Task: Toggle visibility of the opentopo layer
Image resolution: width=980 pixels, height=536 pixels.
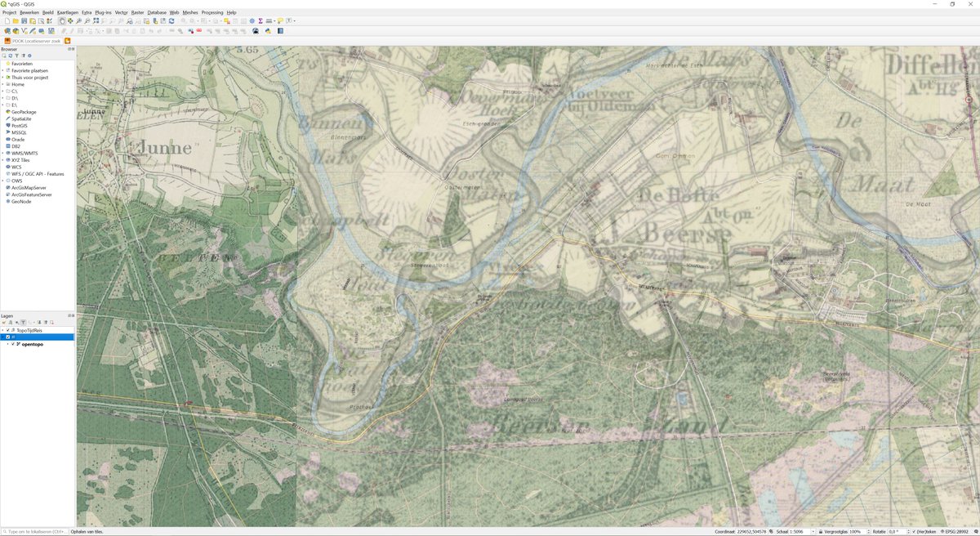Action: 12,344
